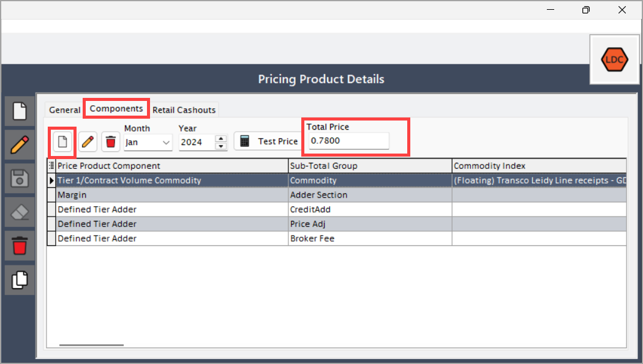The image size is (643, 364).
Task: Open the Month dropdown showing Jan
Action: 148,143
